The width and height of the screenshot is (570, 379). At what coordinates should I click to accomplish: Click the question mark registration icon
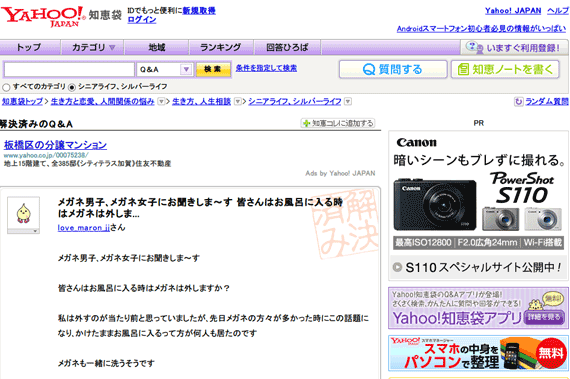tap(475, 48)
